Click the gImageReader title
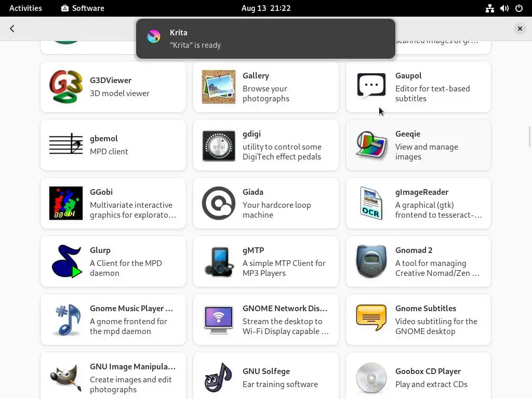This screenshot has width=532, height=399. (422, 192)
